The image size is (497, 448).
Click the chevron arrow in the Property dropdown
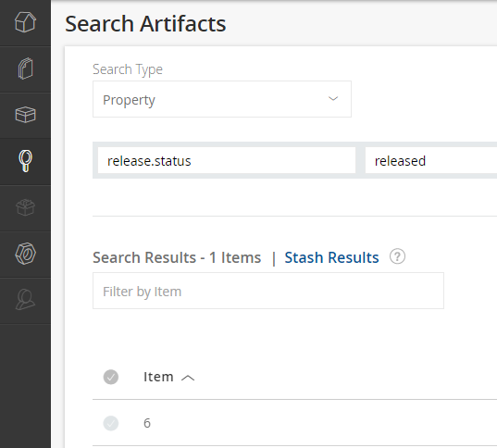[333, 99]
